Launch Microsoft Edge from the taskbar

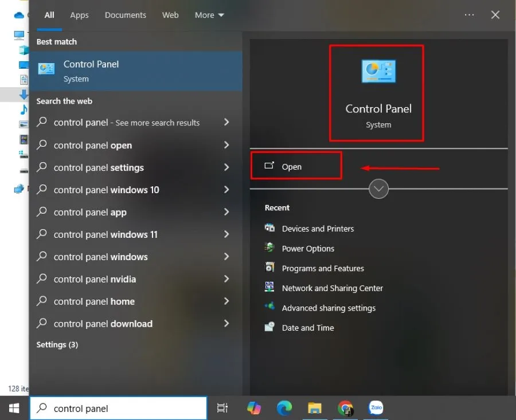[284, 408]
